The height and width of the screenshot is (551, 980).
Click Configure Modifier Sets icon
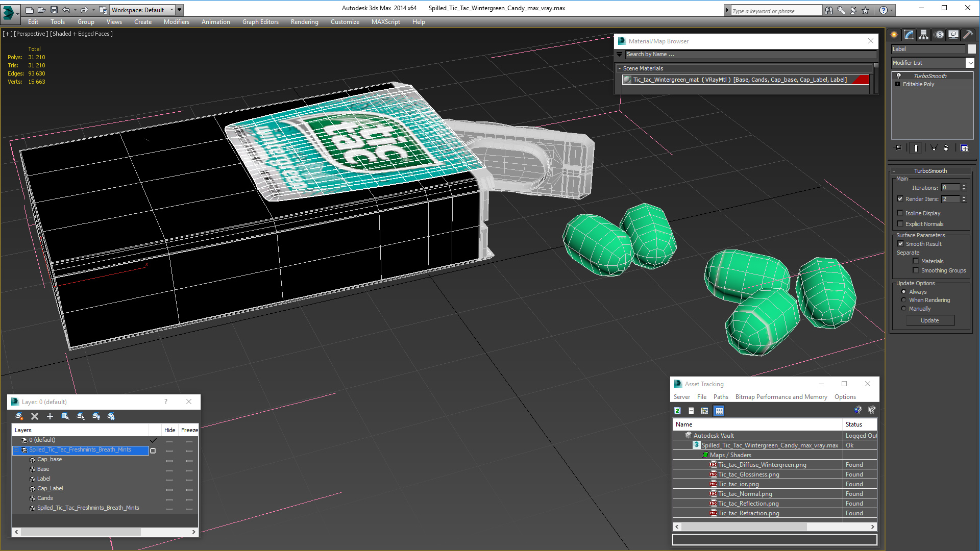tap(964, 148)
